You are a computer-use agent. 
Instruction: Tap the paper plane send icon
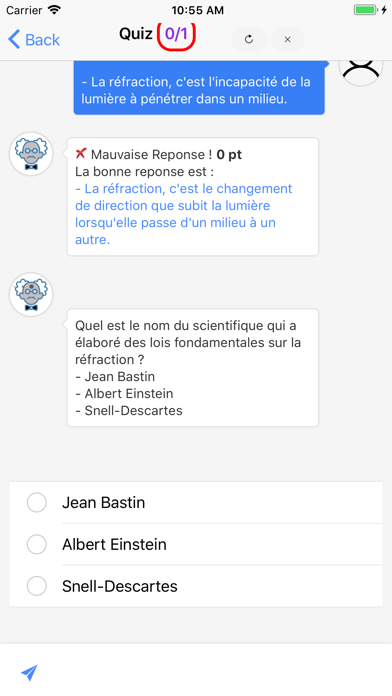point(29,673)
